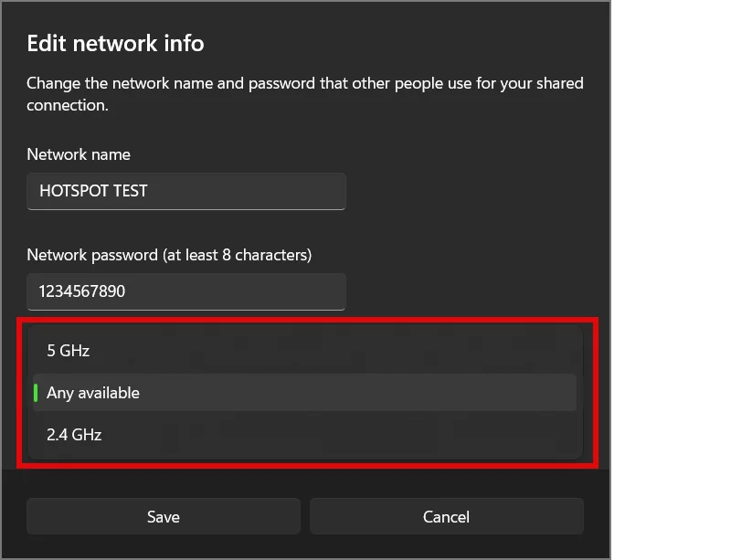This screenshot has width=731, height=560.
Task: Click the HOTSPOT TEST text
Action: [93, 191]
